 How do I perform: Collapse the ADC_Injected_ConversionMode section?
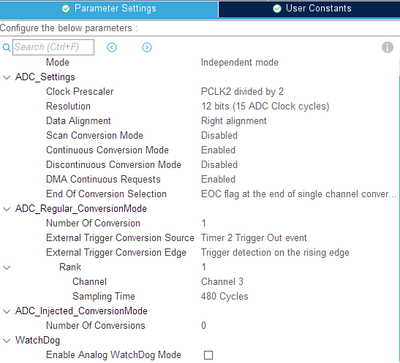click(6, 311)
